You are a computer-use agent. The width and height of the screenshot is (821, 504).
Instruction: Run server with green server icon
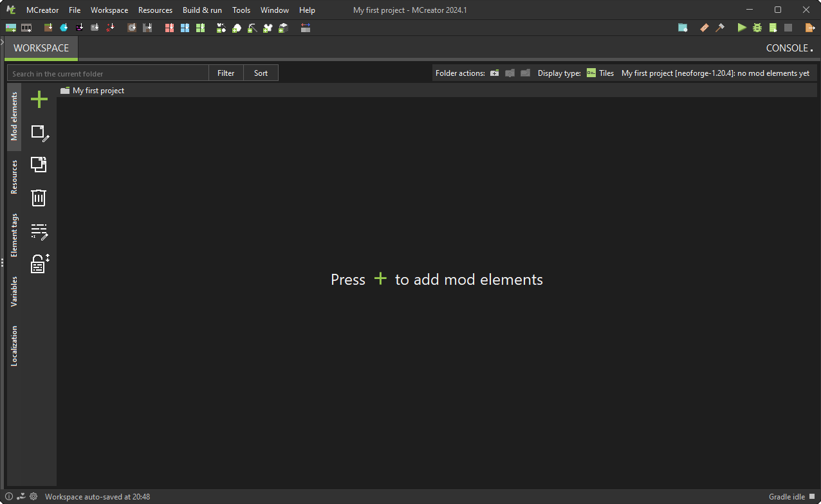[773, 28]
